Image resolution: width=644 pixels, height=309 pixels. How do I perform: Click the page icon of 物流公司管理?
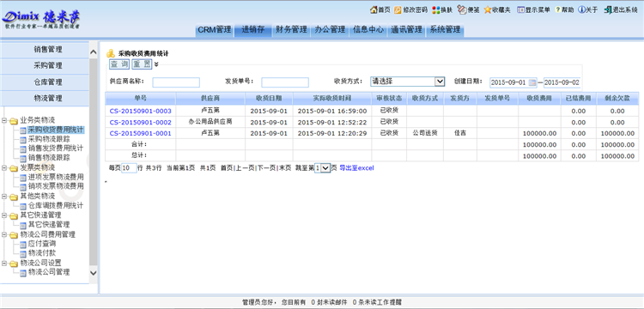23,272
